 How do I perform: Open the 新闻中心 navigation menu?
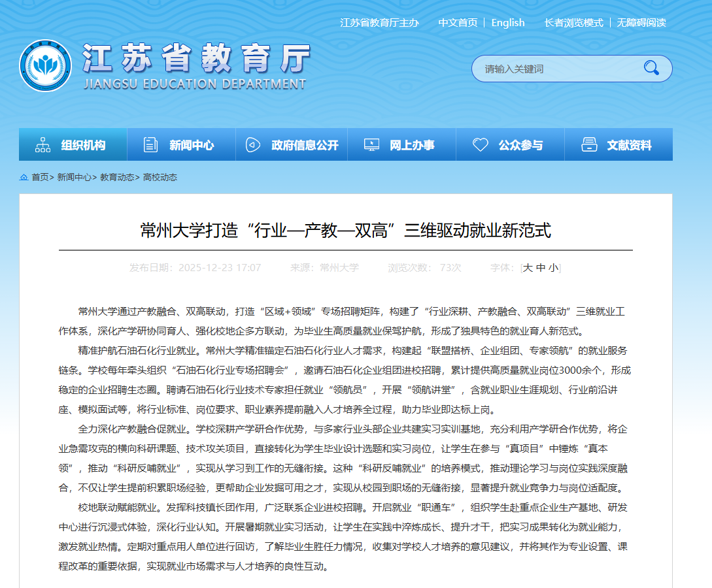tap(191, 145)
